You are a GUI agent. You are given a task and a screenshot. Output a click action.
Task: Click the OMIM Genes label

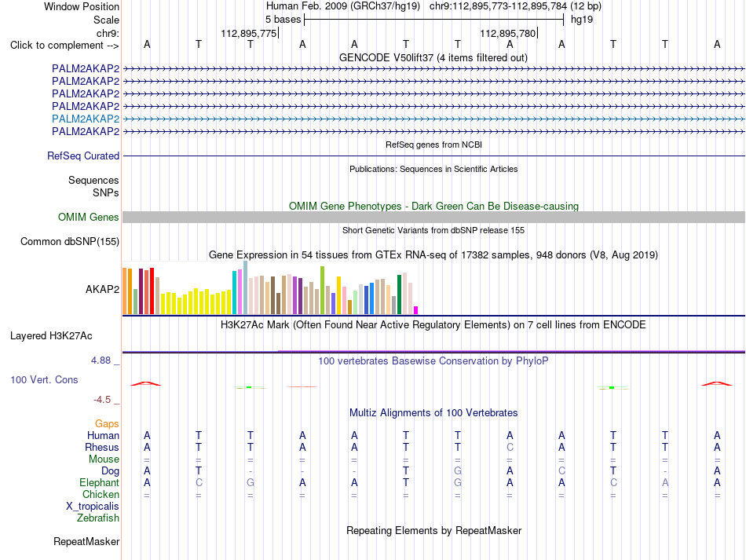click(x=88, y=217)
